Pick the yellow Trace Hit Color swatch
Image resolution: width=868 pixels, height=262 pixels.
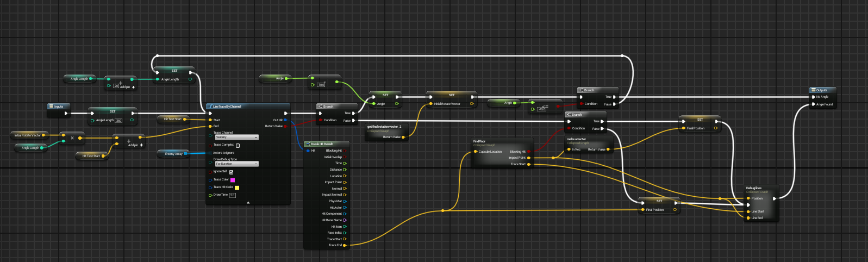click(236, 188)
